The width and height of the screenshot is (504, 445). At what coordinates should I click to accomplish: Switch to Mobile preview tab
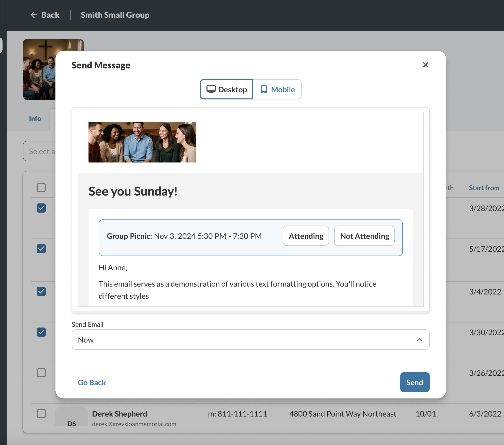(x=277, y=90)
